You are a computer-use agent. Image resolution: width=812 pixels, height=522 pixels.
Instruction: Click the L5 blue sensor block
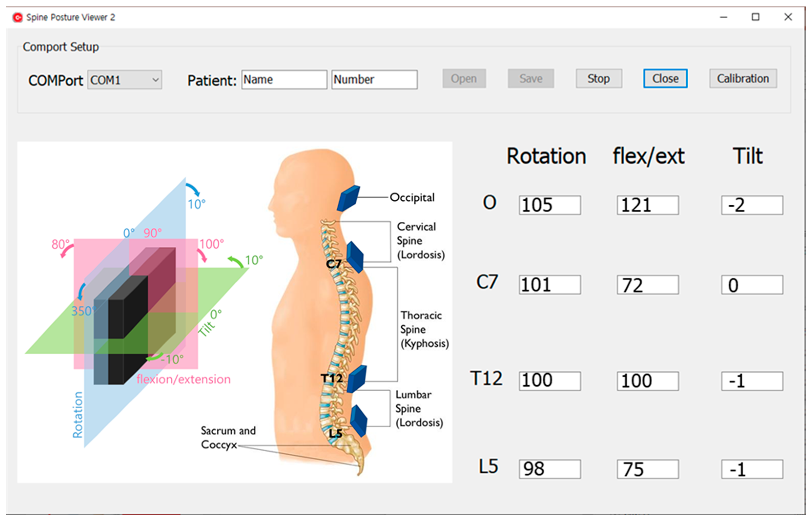click(359, 421)
